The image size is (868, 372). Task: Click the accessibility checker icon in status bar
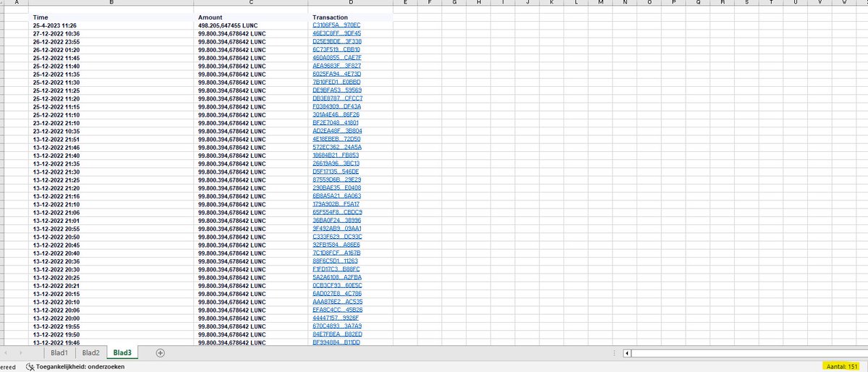[30, 367]
